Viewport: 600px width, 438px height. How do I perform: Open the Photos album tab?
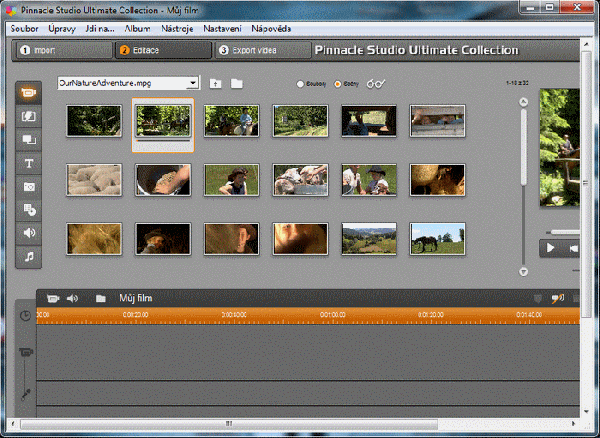(29, 187)
